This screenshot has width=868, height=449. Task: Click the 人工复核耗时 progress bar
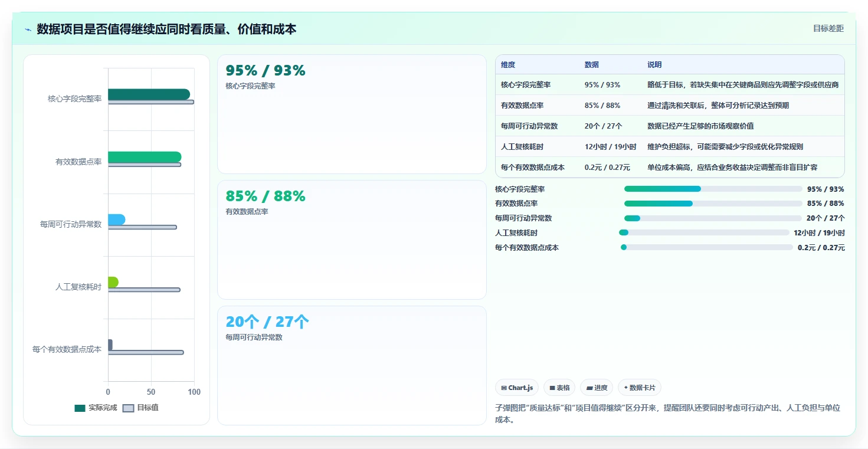(704, 232)
